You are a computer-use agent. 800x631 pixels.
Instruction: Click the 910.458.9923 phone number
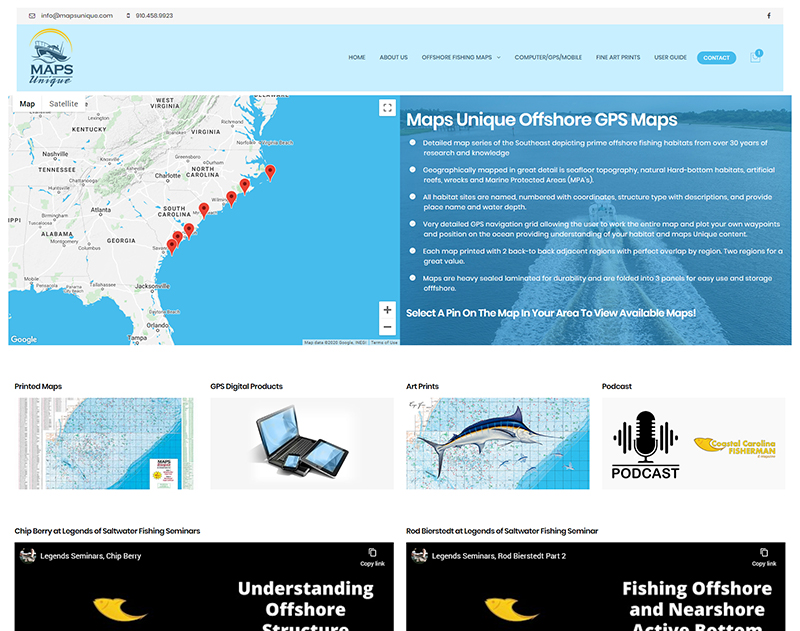pos(154,16)
